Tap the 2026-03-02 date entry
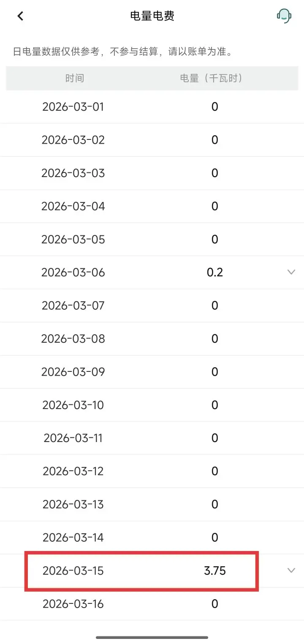 pos(73,140)
